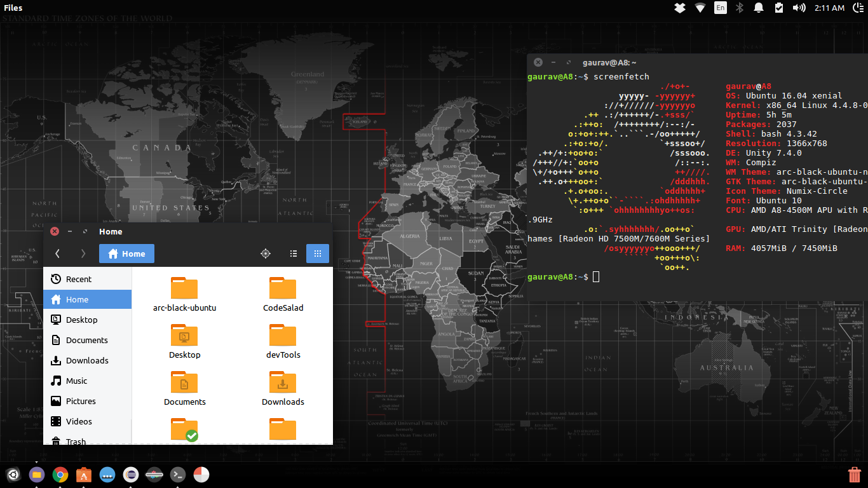Click the Bluetooth indicator in the top bar
Image resolution: width=868 pixels, height=488 pixels.
(x=739, y=7)
